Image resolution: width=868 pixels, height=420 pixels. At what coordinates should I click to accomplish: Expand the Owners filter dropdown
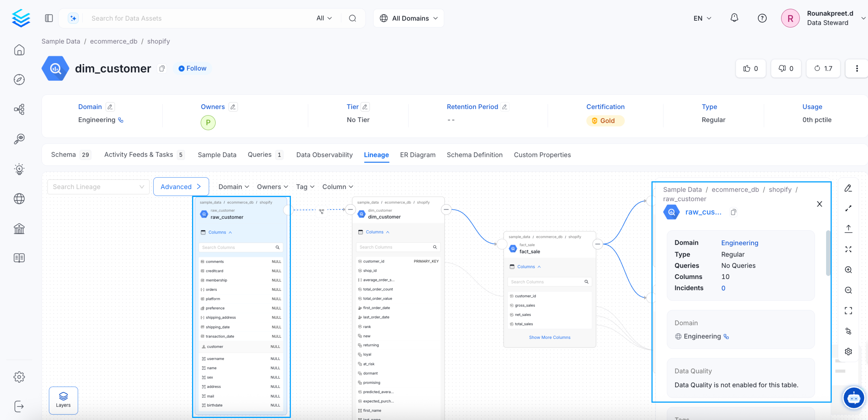272,186
